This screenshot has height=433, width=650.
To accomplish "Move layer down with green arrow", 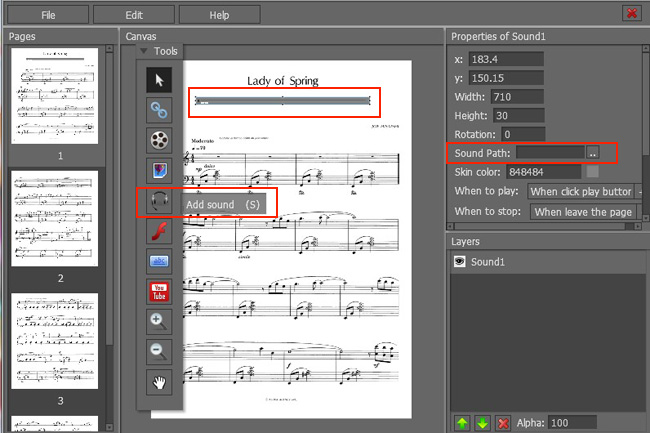I will click(482, 423).
